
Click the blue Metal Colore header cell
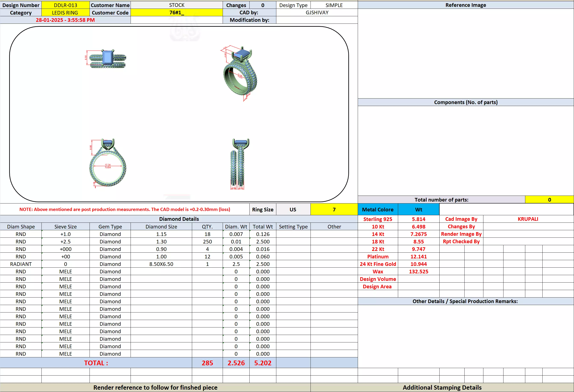(378, 209)
